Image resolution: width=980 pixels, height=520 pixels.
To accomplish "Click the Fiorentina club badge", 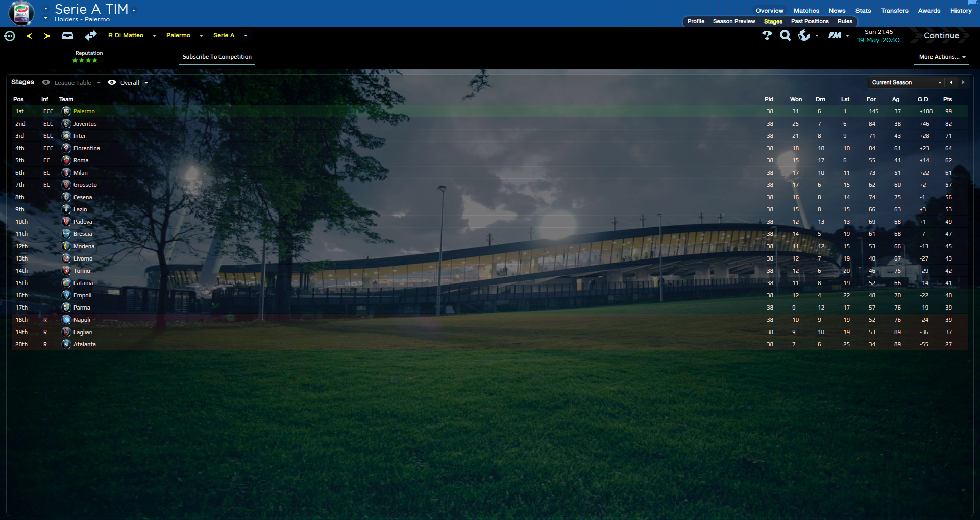I will click(x=66, y=148).
